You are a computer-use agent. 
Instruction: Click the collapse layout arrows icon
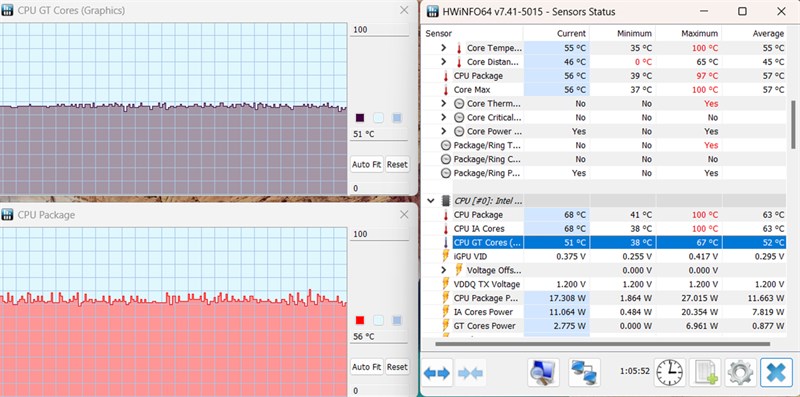click(470, 373)
